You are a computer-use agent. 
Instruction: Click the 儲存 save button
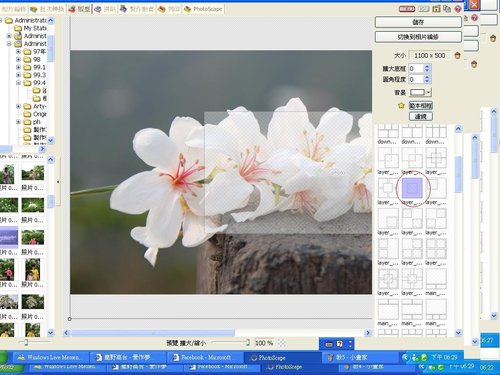pos(418,22)
